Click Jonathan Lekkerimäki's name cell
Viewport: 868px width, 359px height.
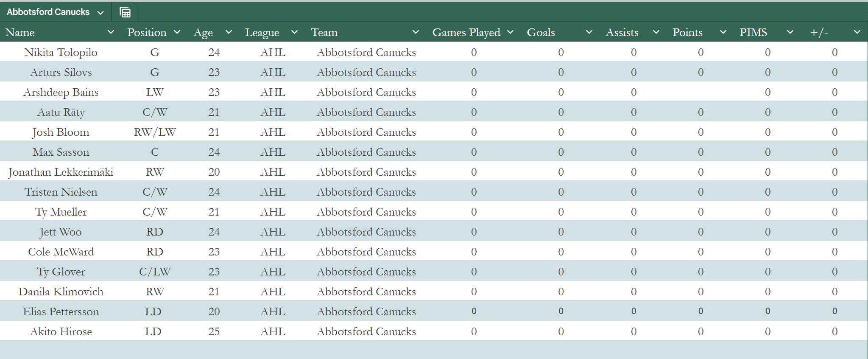click(x=61, y=172)
